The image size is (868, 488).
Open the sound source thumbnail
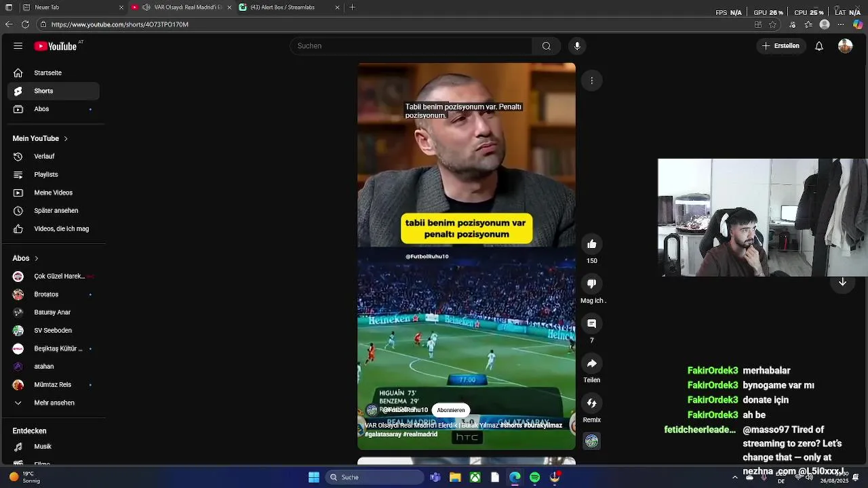click(592, 441)
